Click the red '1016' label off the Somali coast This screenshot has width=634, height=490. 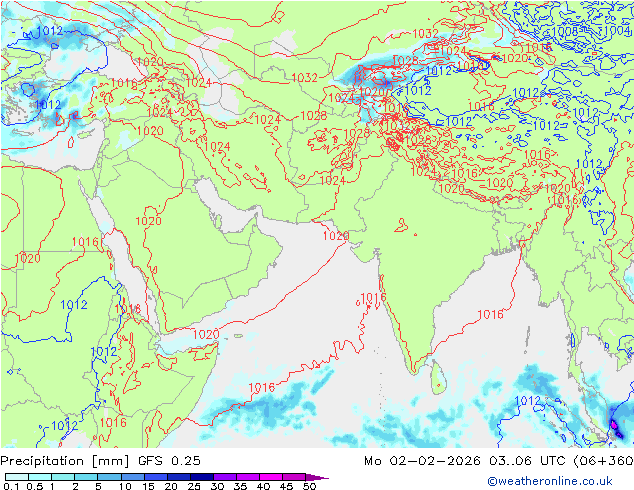262,388
